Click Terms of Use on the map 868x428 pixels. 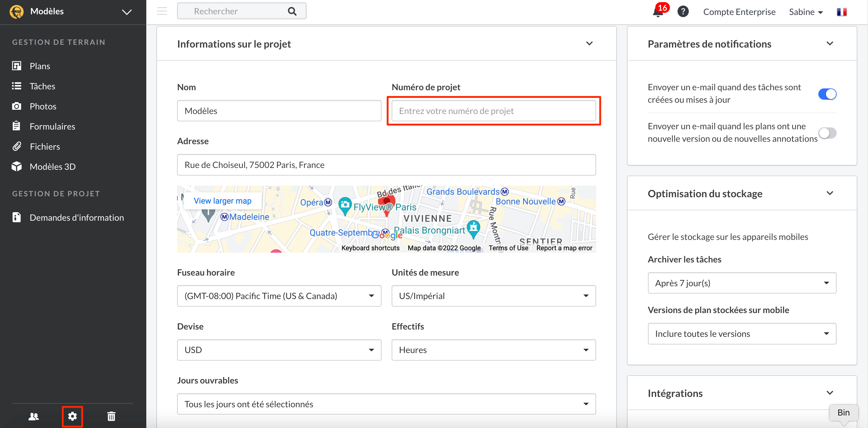(508, 248)
